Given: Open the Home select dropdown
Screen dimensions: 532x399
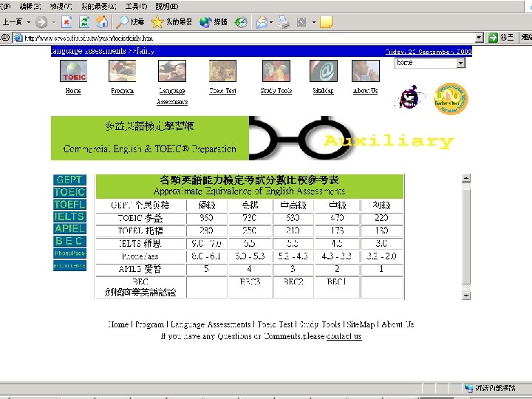Looking at the screenshot, I should pyautogui.click(x=429, y=63).
